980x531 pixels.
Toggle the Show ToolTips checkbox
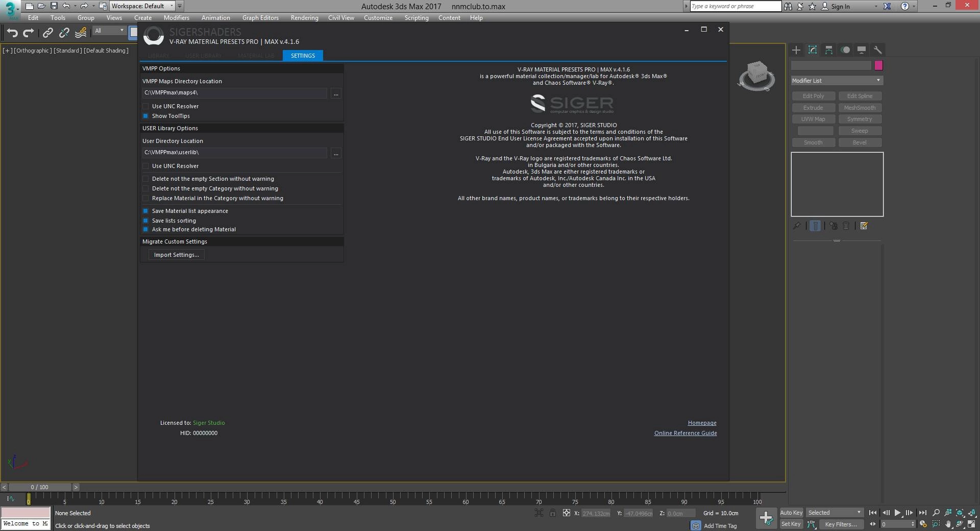click(145, 116)
